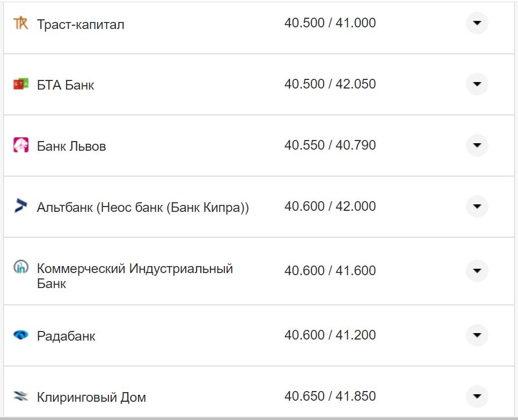518x420 pixels.
Task: Click the Альтбанк arrow-shaped logo
Action: (20, 206)
